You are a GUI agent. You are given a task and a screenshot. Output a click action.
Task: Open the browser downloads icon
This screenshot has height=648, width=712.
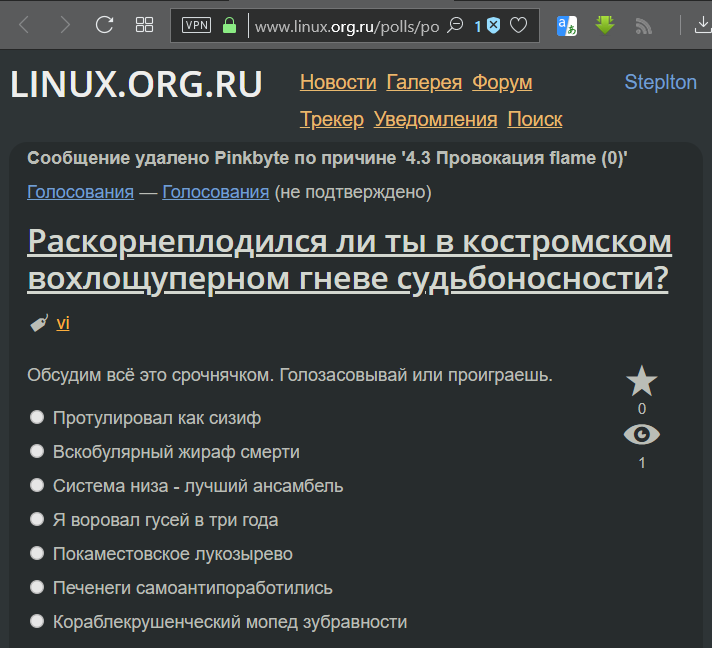tap(703, 25)
